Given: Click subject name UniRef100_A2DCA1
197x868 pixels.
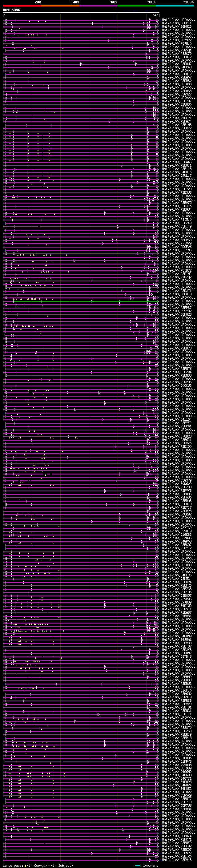Looking at the screenshot, I should click(x=177, y=426).
